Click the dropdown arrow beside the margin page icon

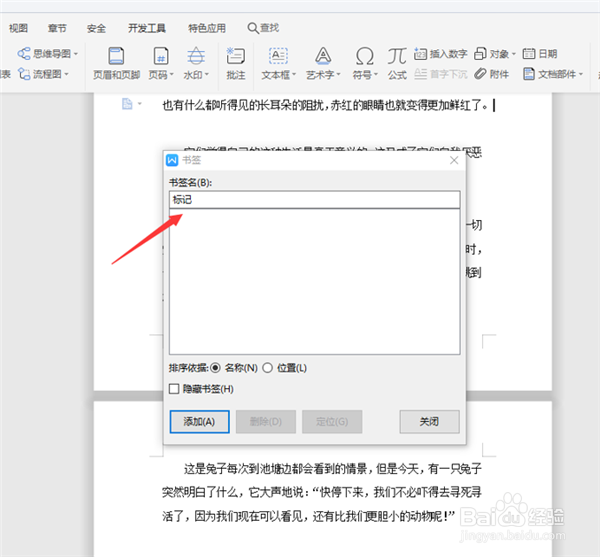[140, 104]
